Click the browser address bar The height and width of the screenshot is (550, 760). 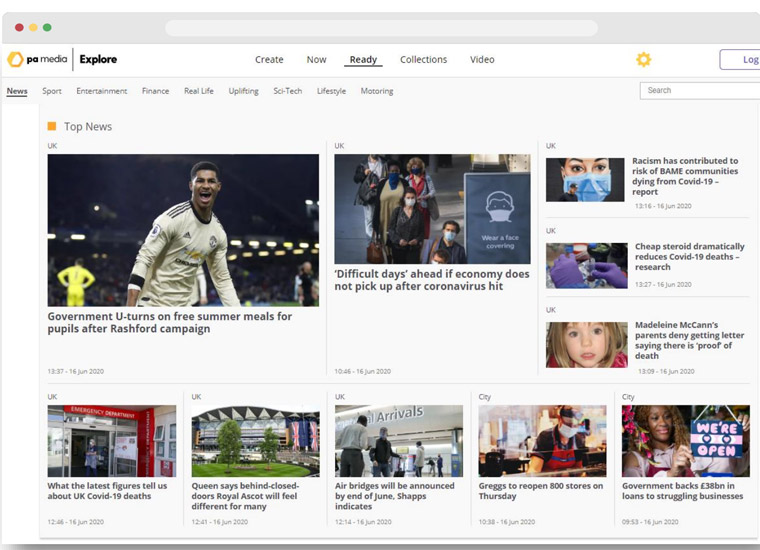pos(381,28)
